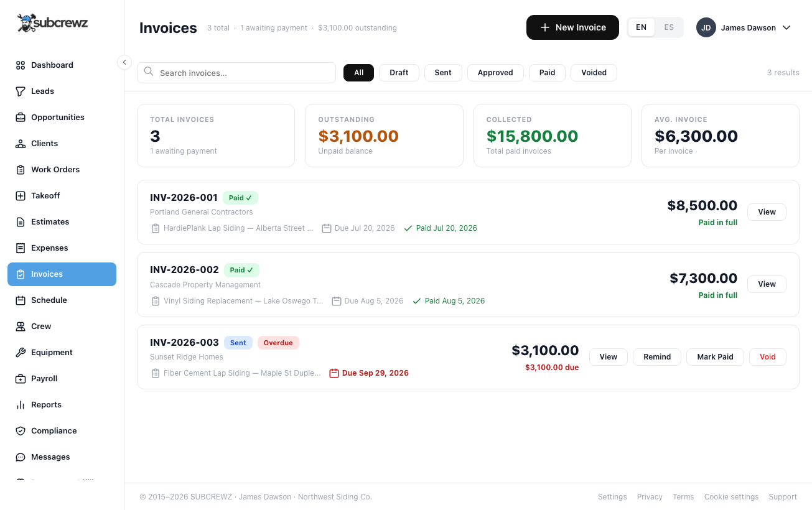Show only Draft invoices
Screen dimensions: 812x510
coord(399,73)
